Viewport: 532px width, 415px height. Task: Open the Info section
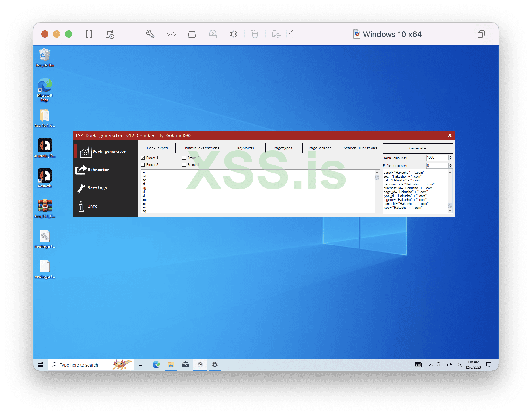coord(88,206)
